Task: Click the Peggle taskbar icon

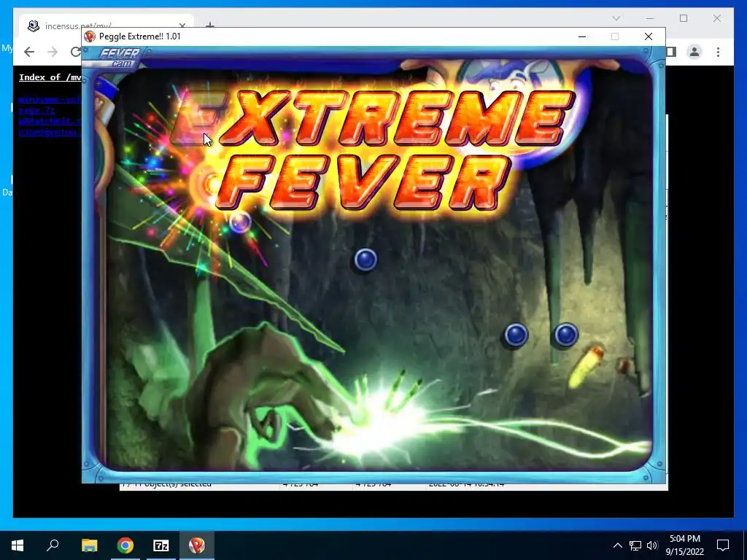Action: [197, 545]
